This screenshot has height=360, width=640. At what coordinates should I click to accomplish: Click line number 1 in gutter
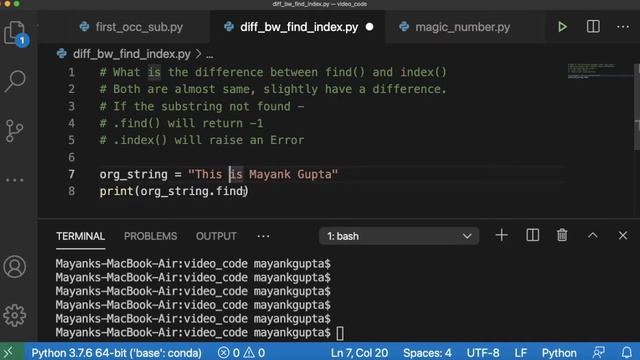(x=71, y=72)
